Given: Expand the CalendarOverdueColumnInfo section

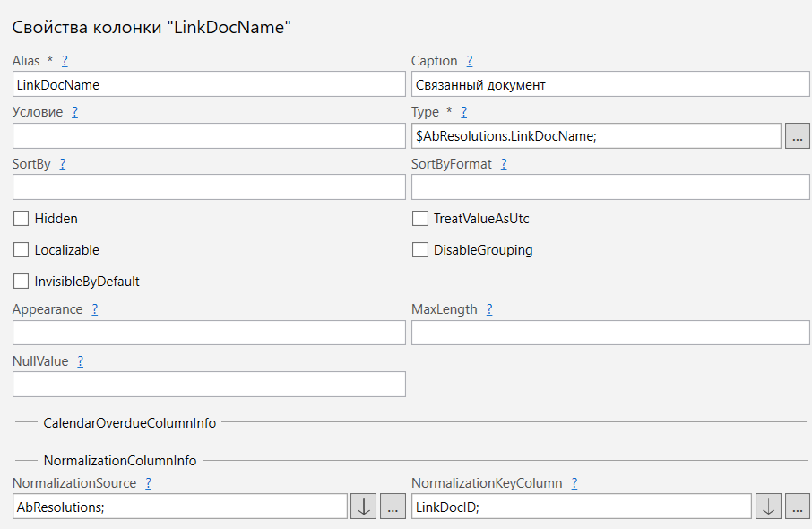Looking at the screenshot, I should 129,422.
